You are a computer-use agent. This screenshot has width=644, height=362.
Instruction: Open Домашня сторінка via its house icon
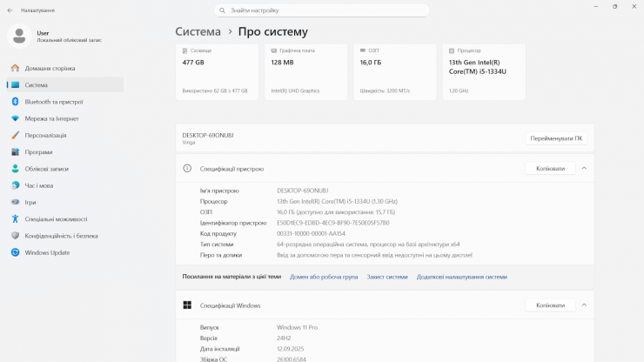tap(16, 68)
